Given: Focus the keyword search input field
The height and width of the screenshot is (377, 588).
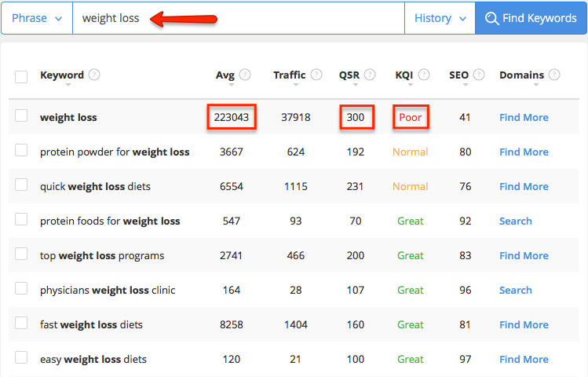Looking at the screenshot, I should click(239, 18).
